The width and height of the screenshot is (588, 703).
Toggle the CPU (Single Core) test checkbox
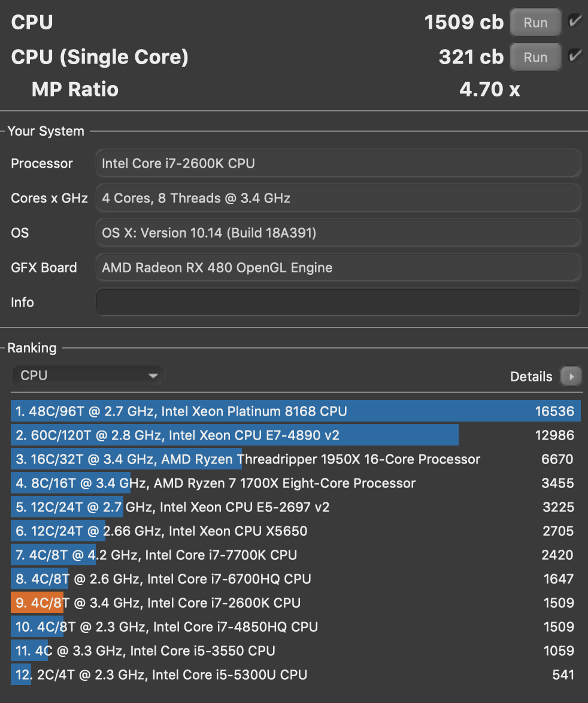pyautogui.click(x=575, y=56)
